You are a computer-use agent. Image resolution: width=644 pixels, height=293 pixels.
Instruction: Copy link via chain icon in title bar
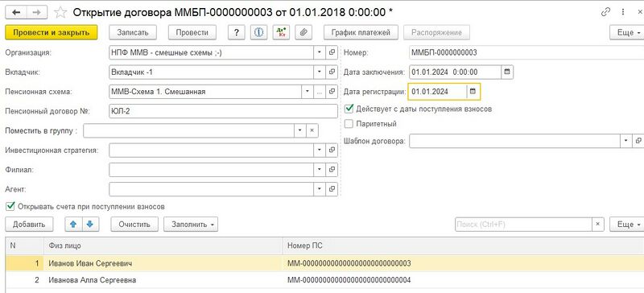[x=605, y=12]
